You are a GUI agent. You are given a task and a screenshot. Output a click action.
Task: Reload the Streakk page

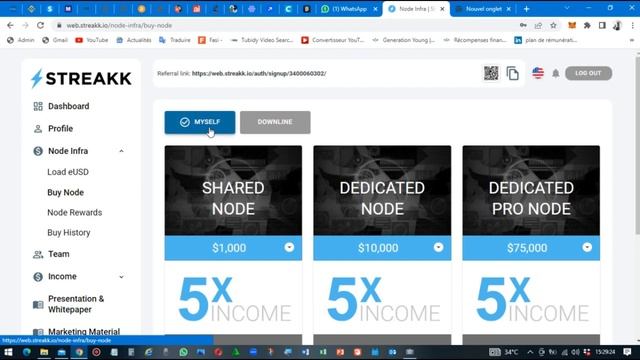(x=40, y=25)
